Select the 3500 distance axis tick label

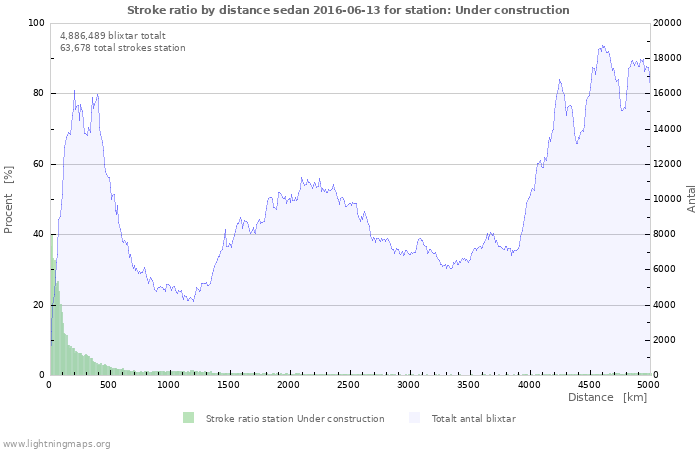pos(468,384)
